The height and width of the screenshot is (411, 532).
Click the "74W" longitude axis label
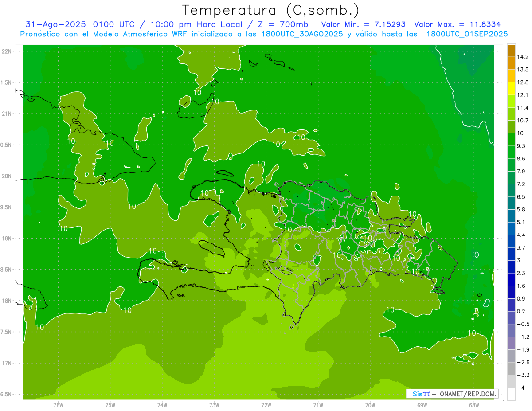pos(162,405)
